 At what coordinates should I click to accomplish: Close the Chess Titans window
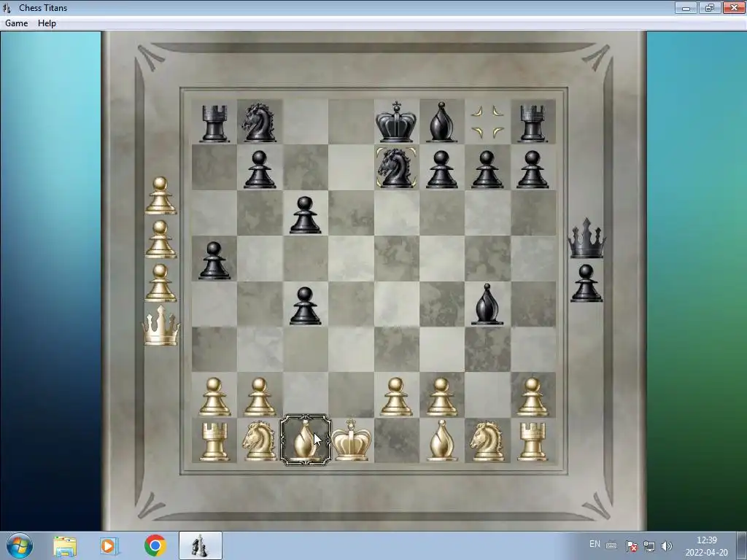point(734,7)
